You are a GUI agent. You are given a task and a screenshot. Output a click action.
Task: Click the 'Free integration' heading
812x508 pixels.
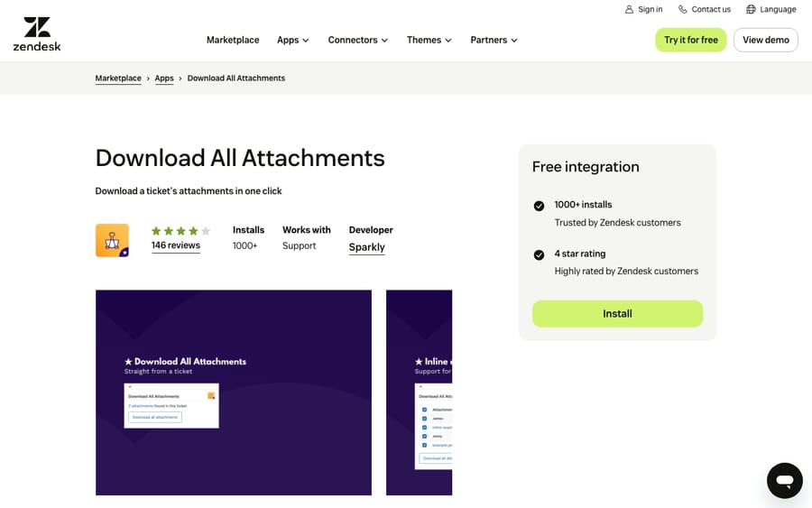(x=586, y=167)
